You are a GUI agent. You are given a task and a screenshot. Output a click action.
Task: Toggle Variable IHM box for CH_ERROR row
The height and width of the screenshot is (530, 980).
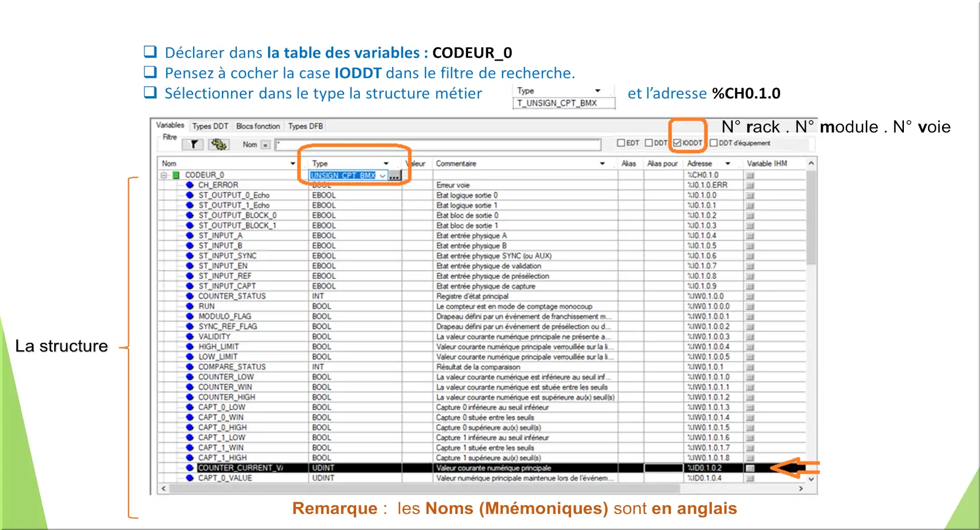[750, 185]
